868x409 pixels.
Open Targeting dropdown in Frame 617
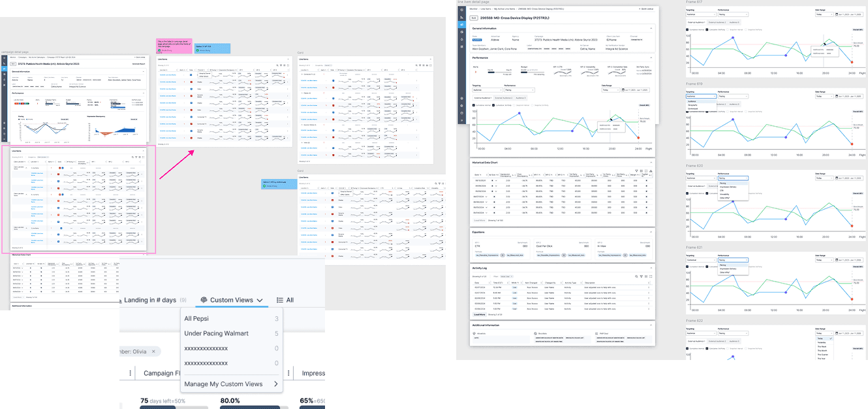(x=701, y=14)
